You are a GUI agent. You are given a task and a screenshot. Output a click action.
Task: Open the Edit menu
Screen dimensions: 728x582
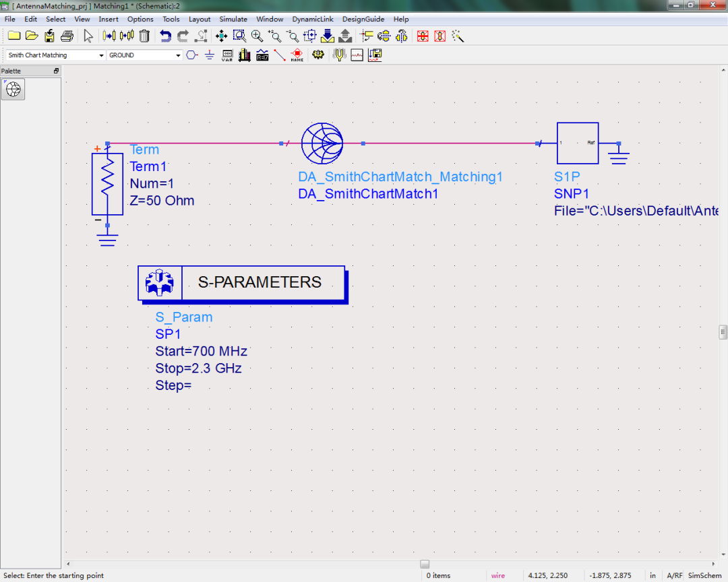(30, 19)
